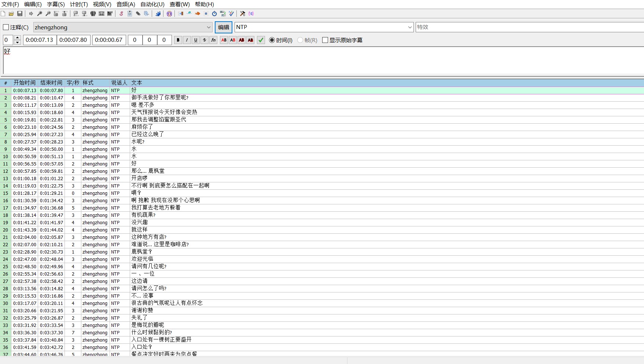
Task: Click the Jump To arrow icon
Action: tap(31, 14)
